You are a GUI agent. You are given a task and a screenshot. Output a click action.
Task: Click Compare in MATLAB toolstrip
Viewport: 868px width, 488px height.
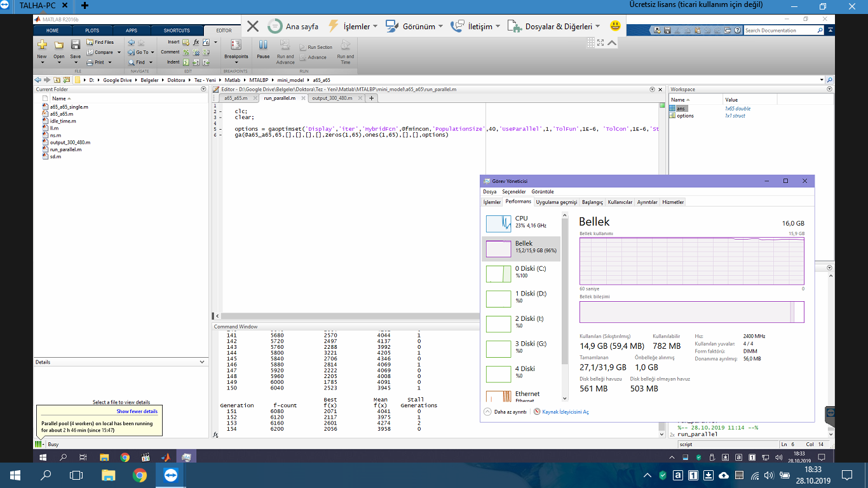(100, 52)
